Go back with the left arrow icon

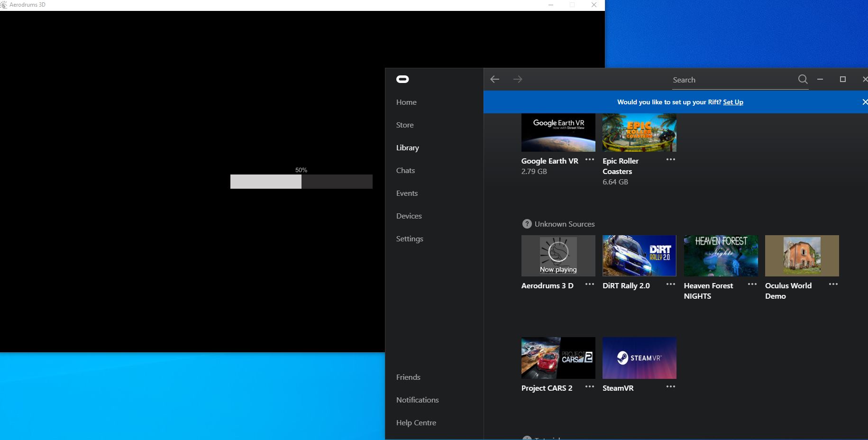pos(495,79)
